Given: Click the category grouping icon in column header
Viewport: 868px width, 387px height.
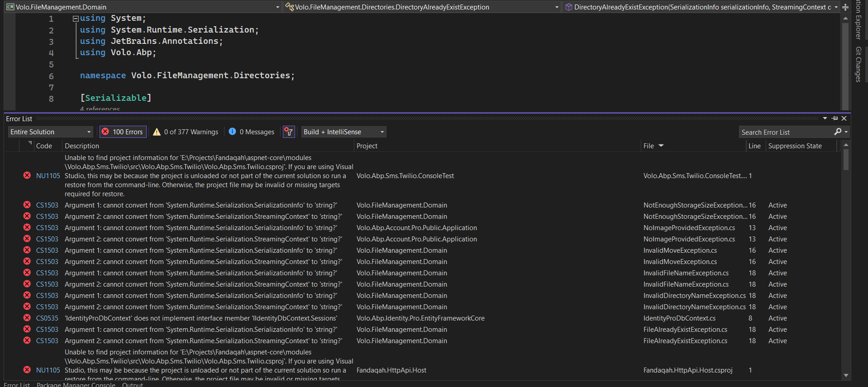Looking at the screenshot, I should tap(30, 143).
